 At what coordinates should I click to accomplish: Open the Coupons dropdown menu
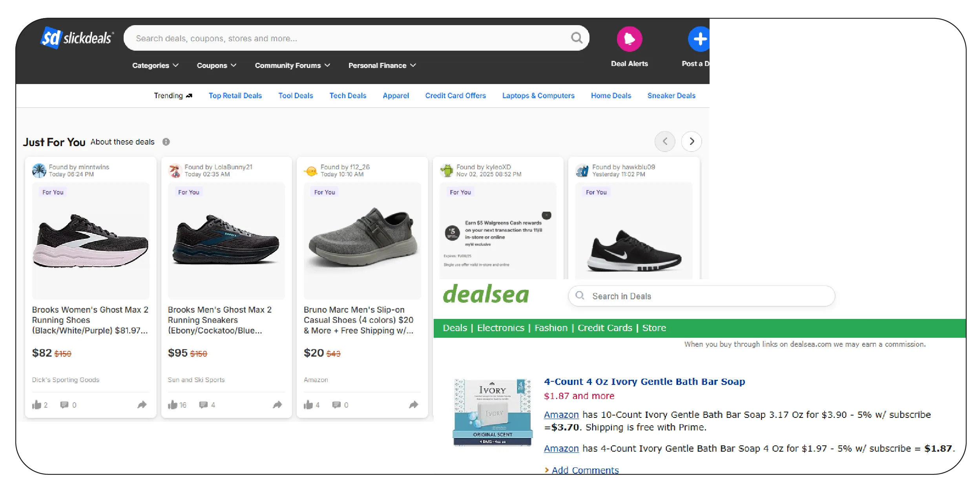point(216,65)
